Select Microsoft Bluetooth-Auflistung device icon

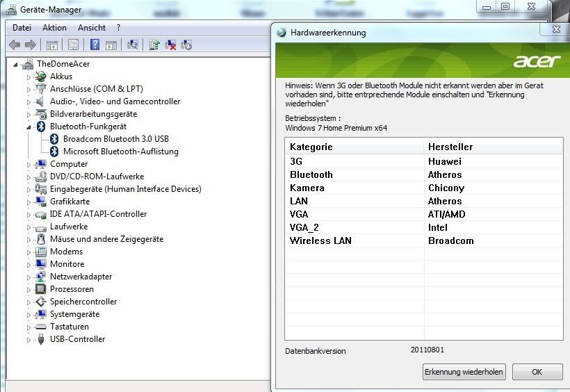pos(54,151)
